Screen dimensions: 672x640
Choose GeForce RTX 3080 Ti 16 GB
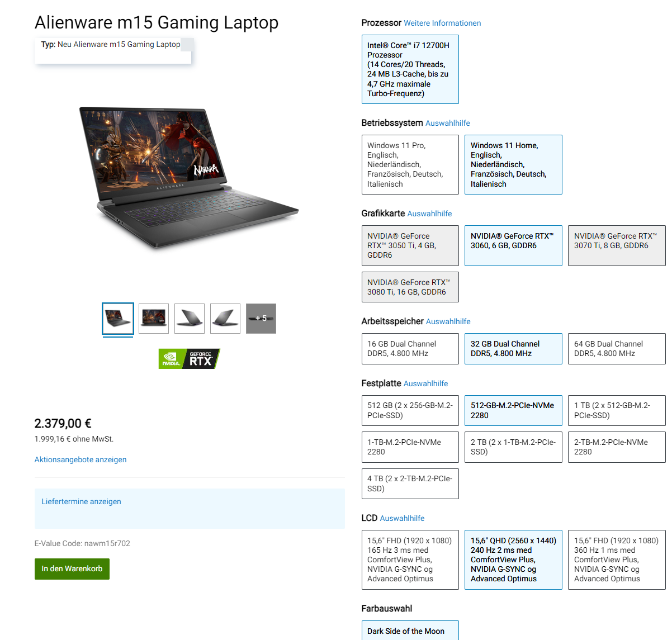410,287
